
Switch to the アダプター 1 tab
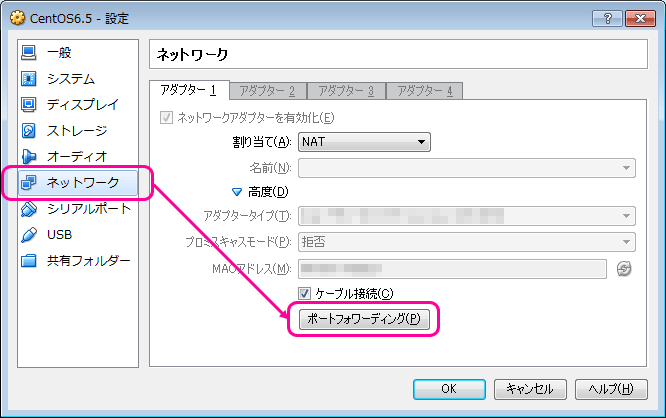pyautogui.click(x=189, y=90)
